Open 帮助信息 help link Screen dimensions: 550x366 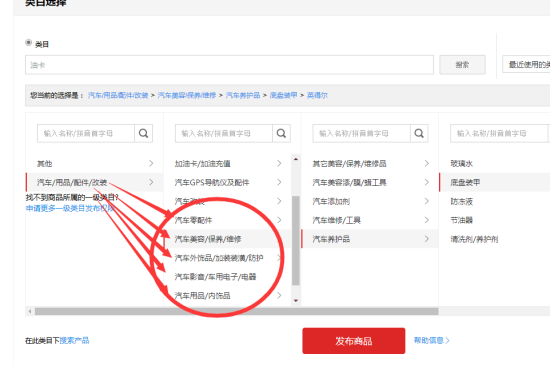coord(431,340)
